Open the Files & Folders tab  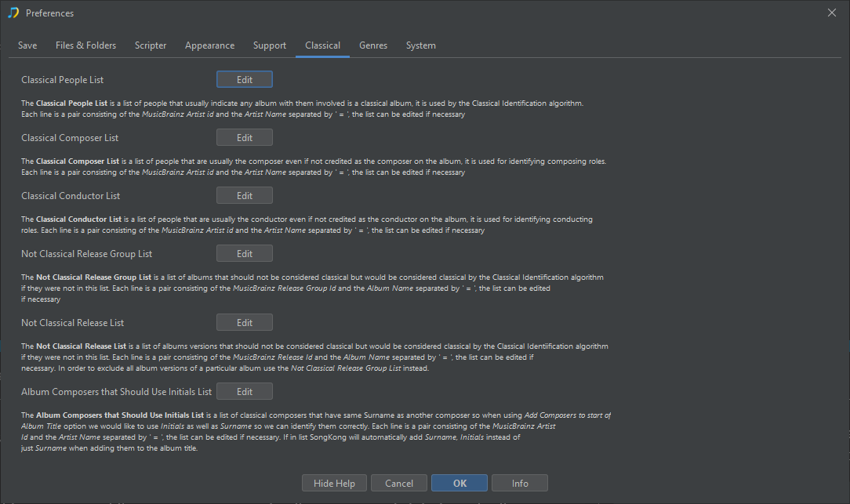pyautogui.click(x=85, y=45)
